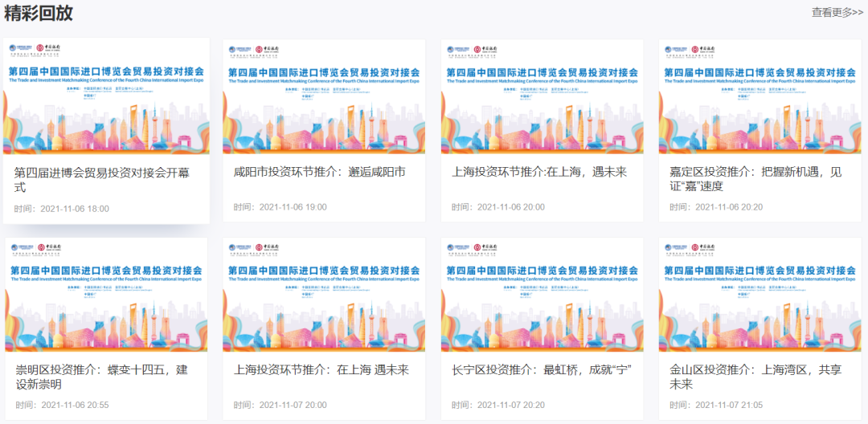Click time text 2021-11-06 18:00
The width and height of the screenshot is (868, 424).
[75, 209]
